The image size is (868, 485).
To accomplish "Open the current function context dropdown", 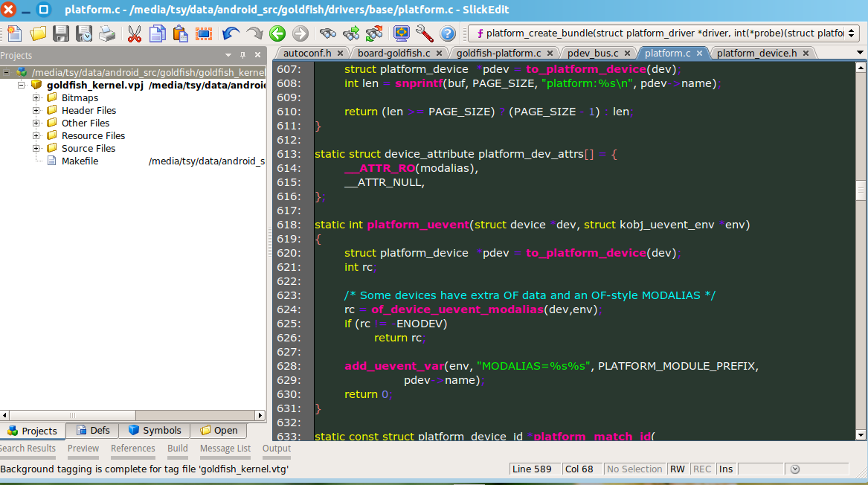I will [851, 33].
